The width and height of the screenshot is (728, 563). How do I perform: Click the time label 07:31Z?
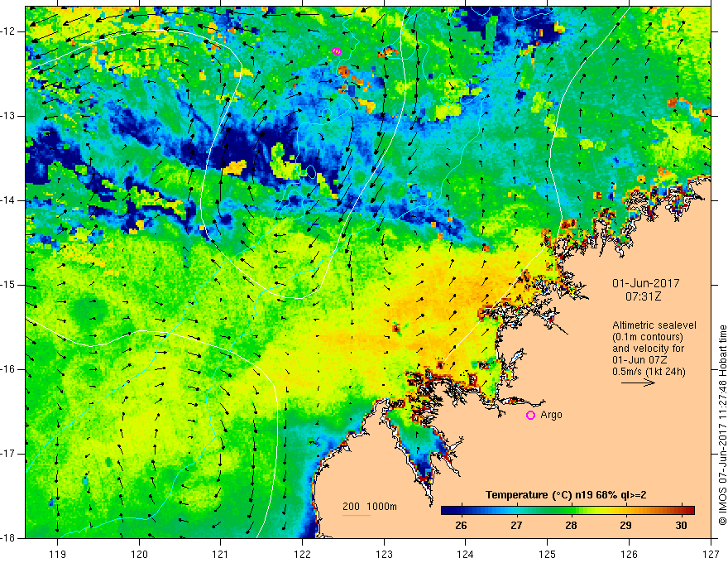click(643, 296)
